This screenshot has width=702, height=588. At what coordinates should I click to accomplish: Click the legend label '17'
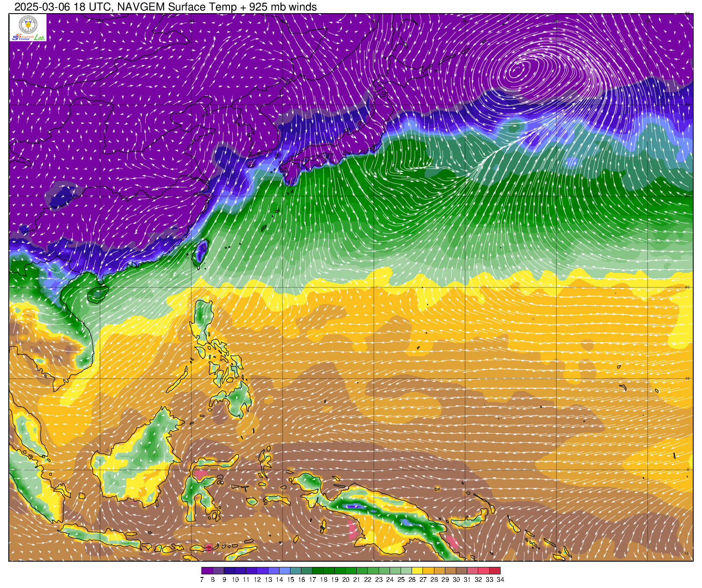pyautogui.click(x=312, y=580)
